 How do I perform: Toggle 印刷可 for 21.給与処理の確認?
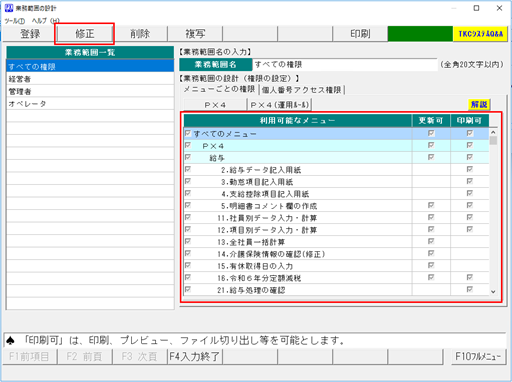pos(470,289)
